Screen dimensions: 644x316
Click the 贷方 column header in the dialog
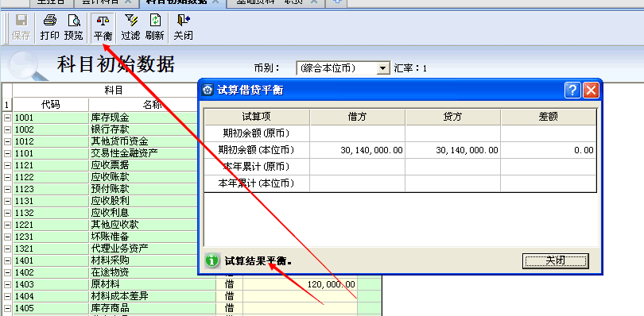452,117
